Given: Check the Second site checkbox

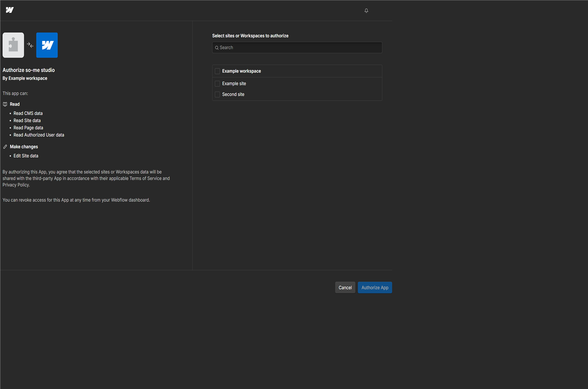Looking at the screenshot, I should [x=217, y=94].
